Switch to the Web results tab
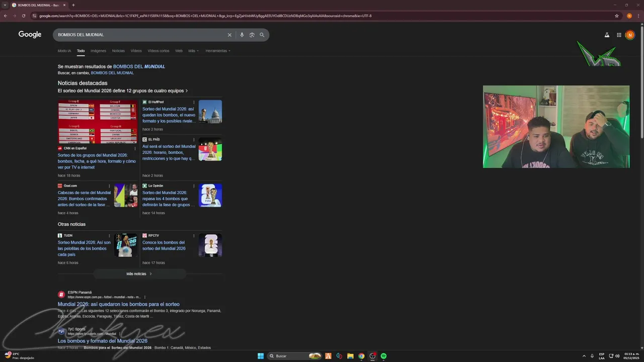 179,51
